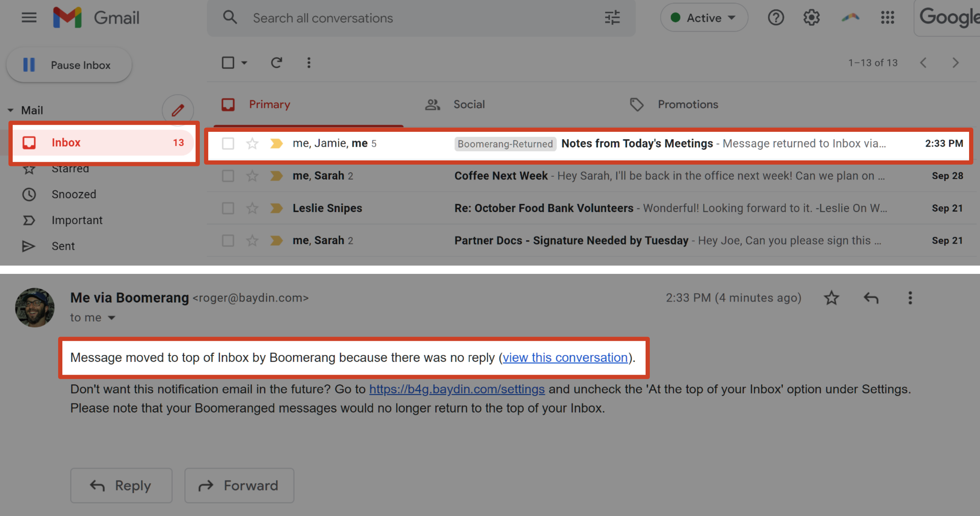
Task: Select the Coffee Next Week checkbox
Action: pos(228,176)
